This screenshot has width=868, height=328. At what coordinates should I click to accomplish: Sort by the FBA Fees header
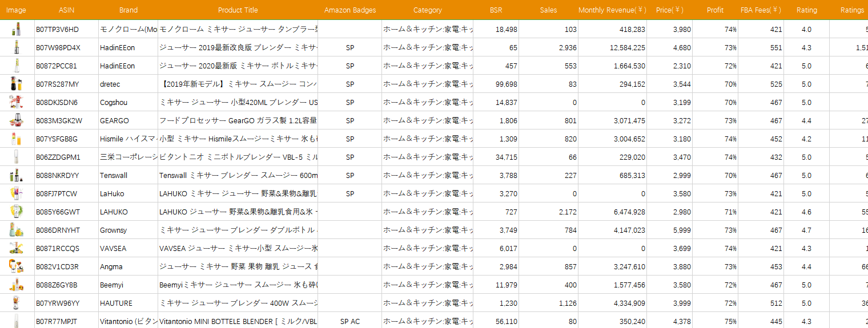coord(761,10)
